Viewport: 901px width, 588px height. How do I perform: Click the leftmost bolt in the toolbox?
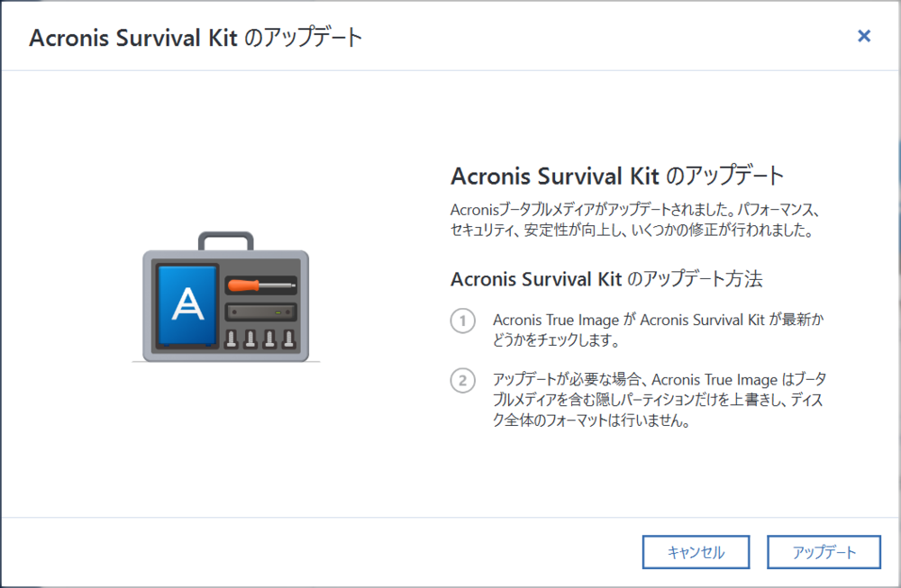pyautogui.click(x=232, y=339)
